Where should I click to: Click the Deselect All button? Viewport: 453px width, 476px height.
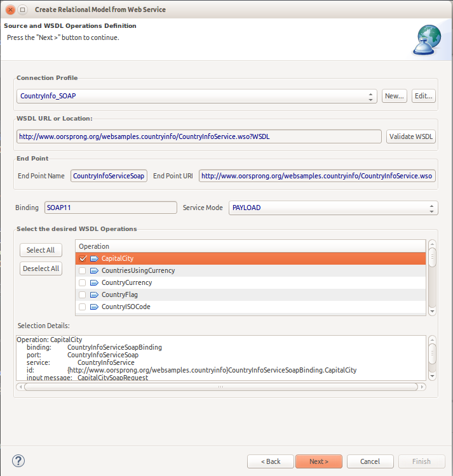tap(41, 268)
